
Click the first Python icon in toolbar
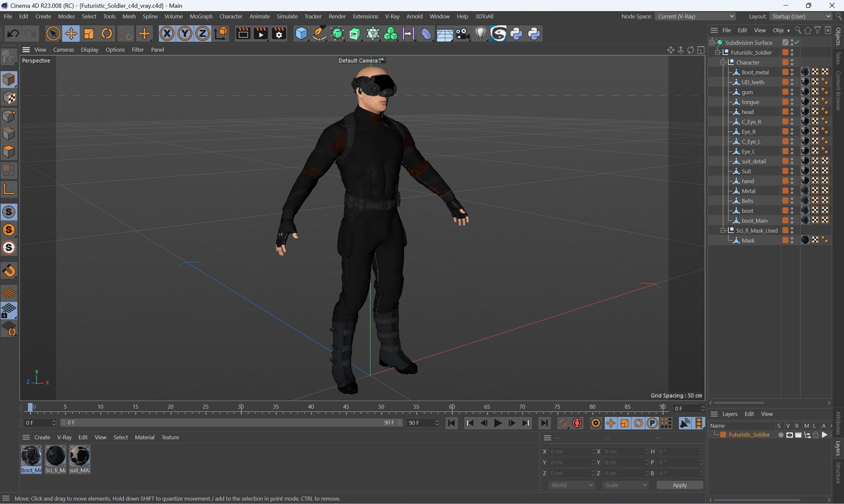point(516,34)
